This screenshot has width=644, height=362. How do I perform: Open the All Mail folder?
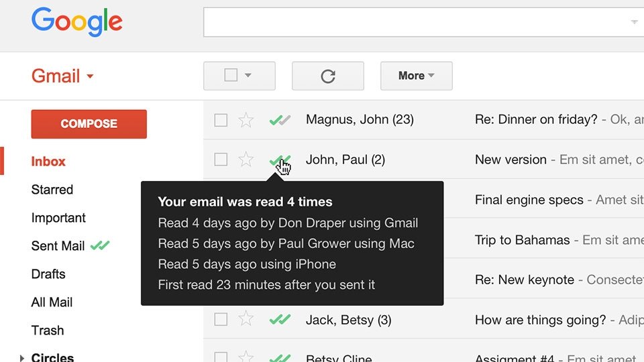(x=52, y=302)
